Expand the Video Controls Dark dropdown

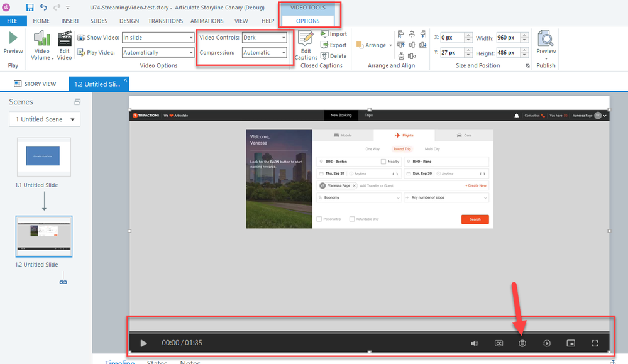point(265,38)
